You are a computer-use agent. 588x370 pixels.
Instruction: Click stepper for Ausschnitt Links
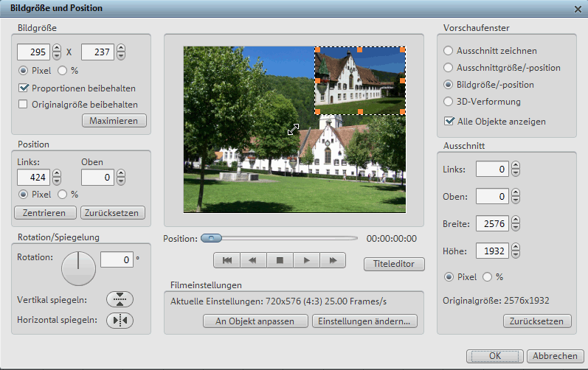pos(516,169)
